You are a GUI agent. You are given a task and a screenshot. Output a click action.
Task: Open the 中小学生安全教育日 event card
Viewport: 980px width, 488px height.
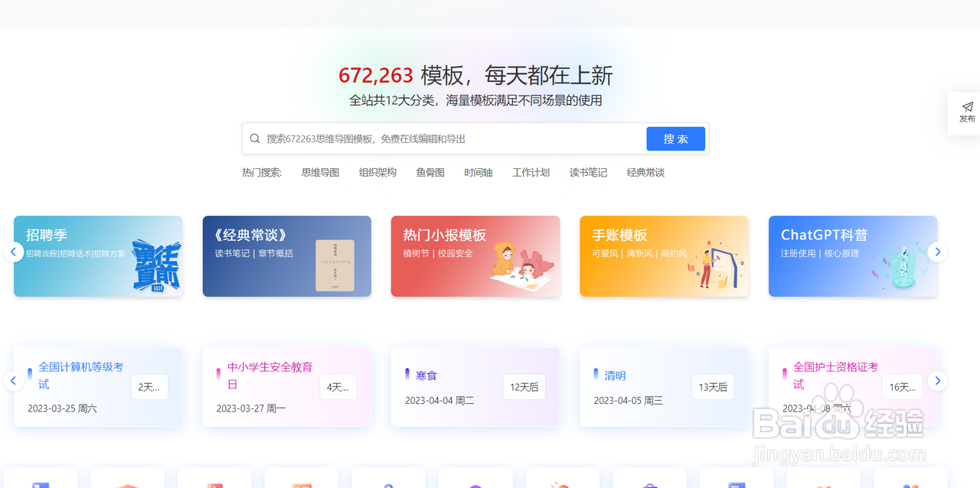[x=287, y=387]
